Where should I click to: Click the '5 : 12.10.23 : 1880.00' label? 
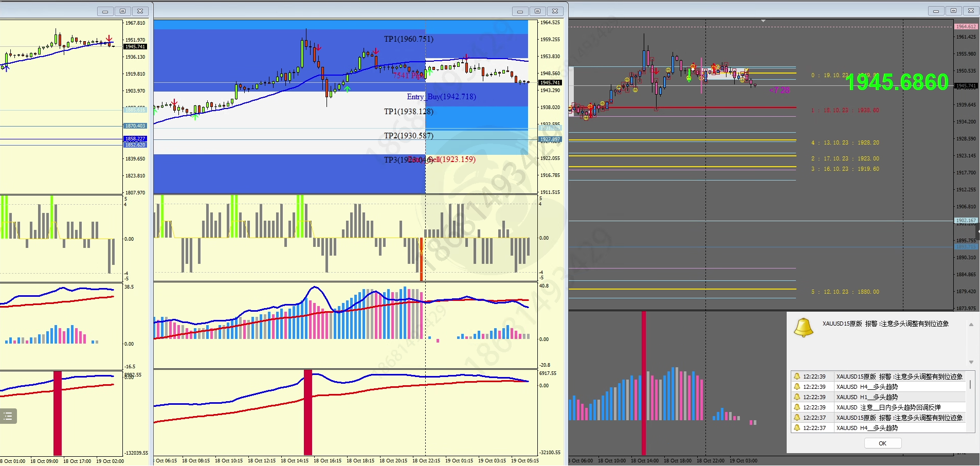tap(845, 292)
